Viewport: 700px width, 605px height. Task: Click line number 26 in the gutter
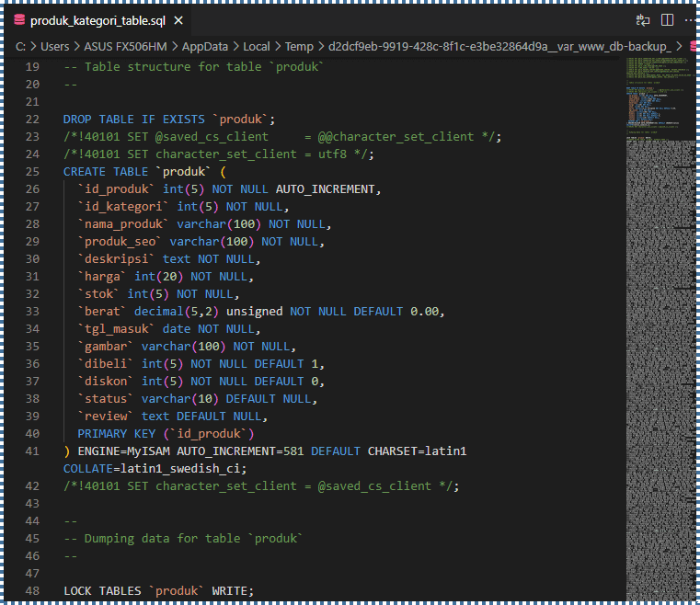click(x=31, y=188)
